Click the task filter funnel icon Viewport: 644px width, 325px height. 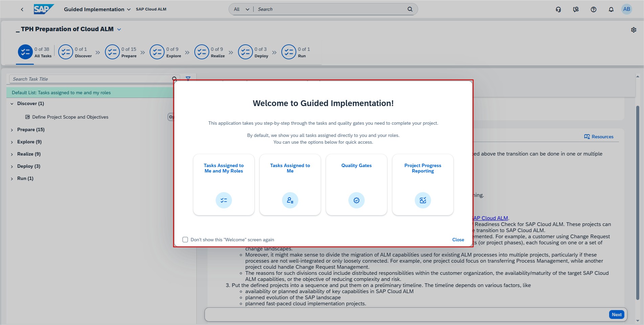[188, 79]
